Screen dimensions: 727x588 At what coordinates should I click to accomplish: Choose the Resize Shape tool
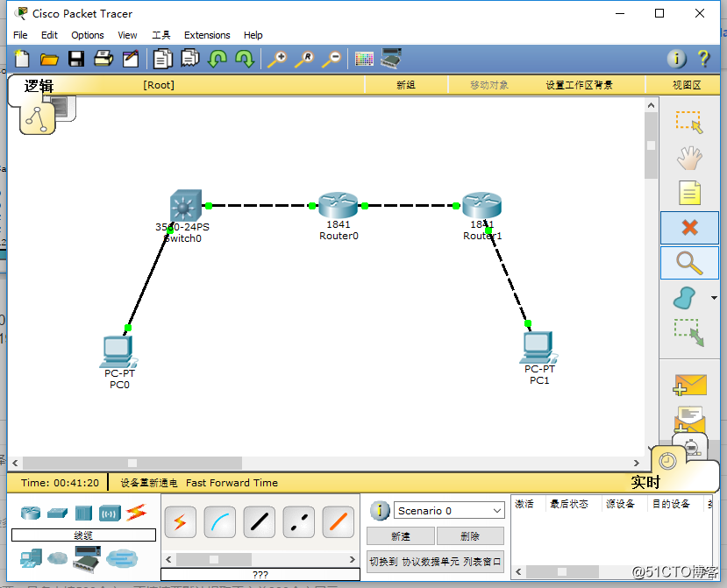pyautogui.click(x=689, y=332)
